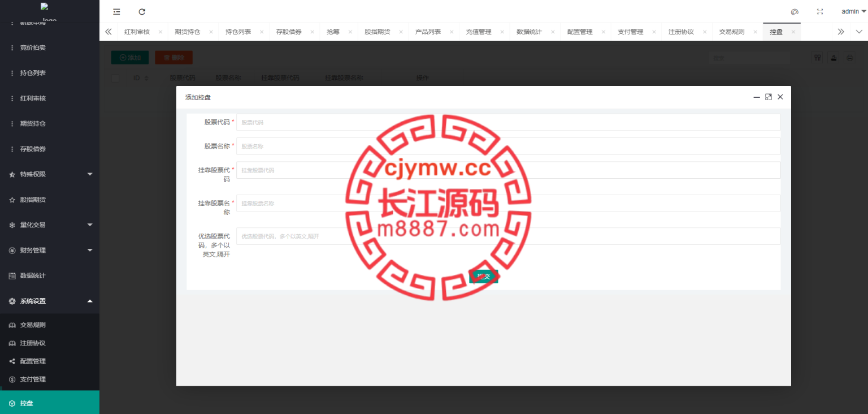Click the print icon above the table
The image size is (868, 414).
pyautogui.click(x=850, y=58)
